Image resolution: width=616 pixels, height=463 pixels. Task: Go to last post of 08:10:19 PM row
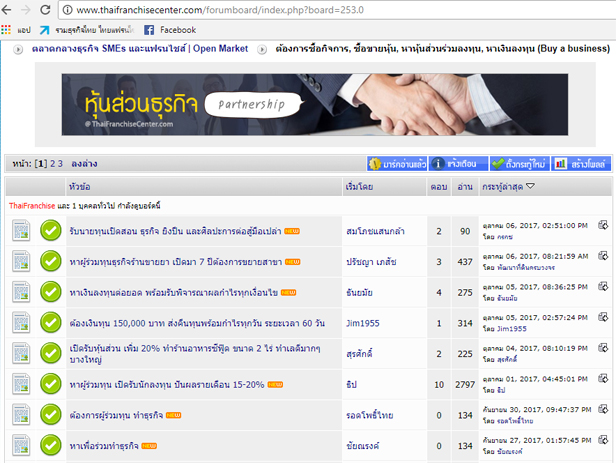[603, 348]
